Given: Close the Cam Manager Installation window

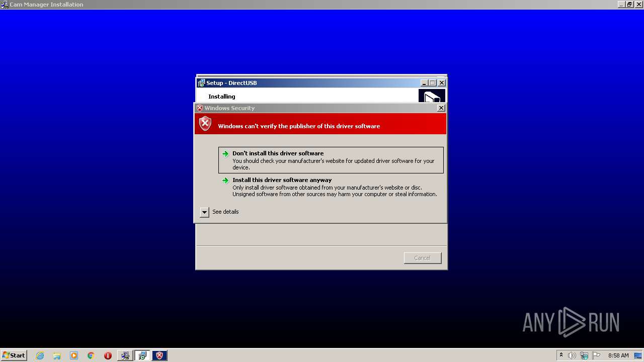Looking at the screenshot, I should tap(638, 5).
